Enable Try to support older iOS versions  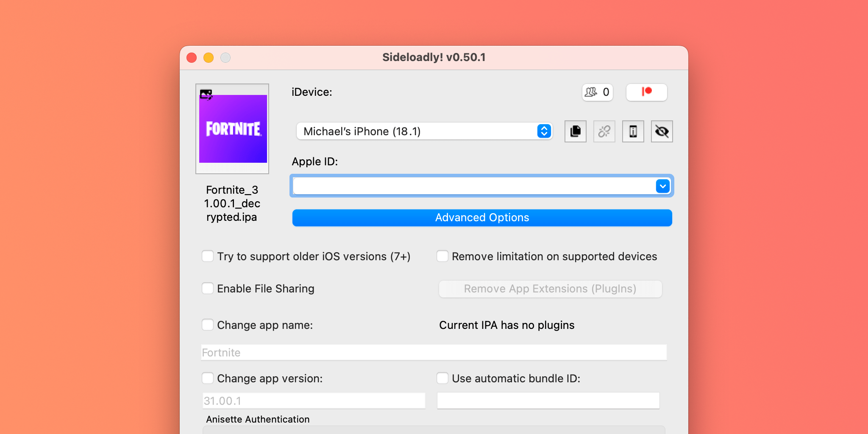coord(208,256)
